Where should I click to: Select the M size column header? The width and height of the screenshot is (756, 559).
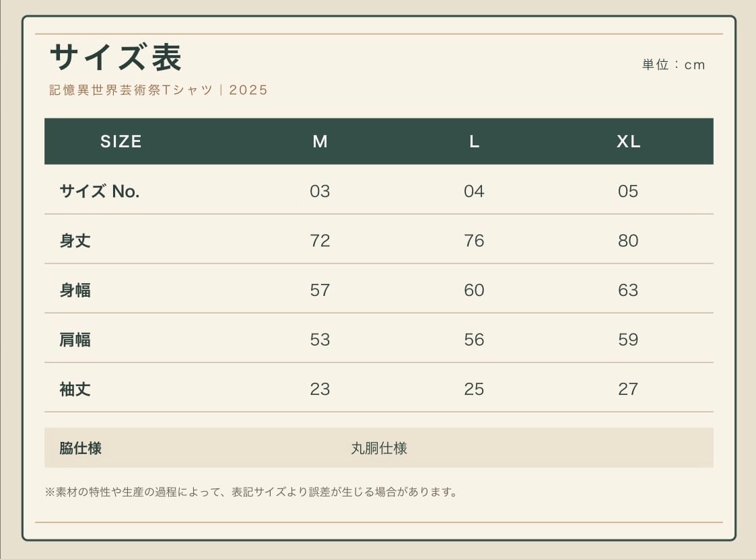pos(320,141)
